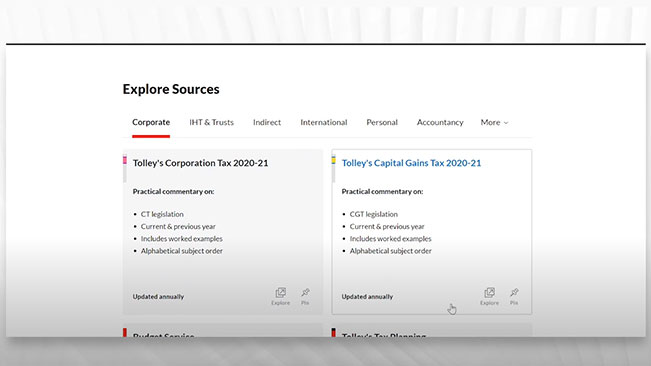Click 'Updated annually' on Corporation Tax card
The image size is (651, 366).
158,297
